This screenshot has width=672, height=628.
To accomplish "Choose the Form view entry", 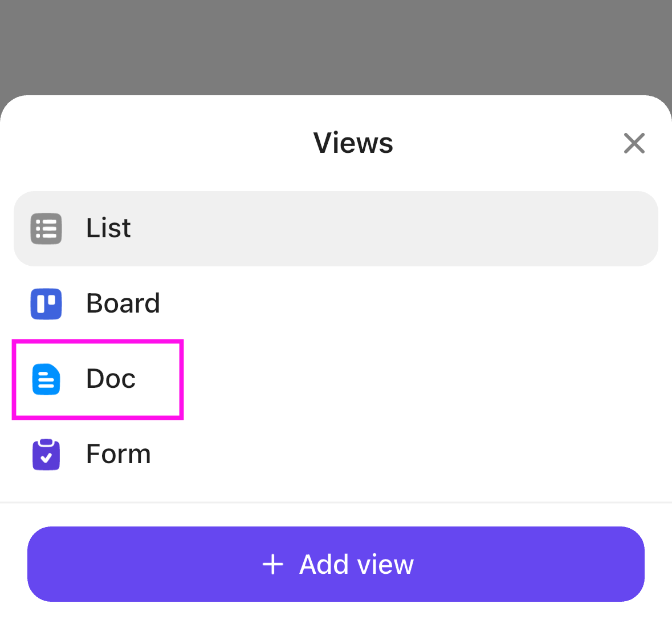I will pos(119,454).
